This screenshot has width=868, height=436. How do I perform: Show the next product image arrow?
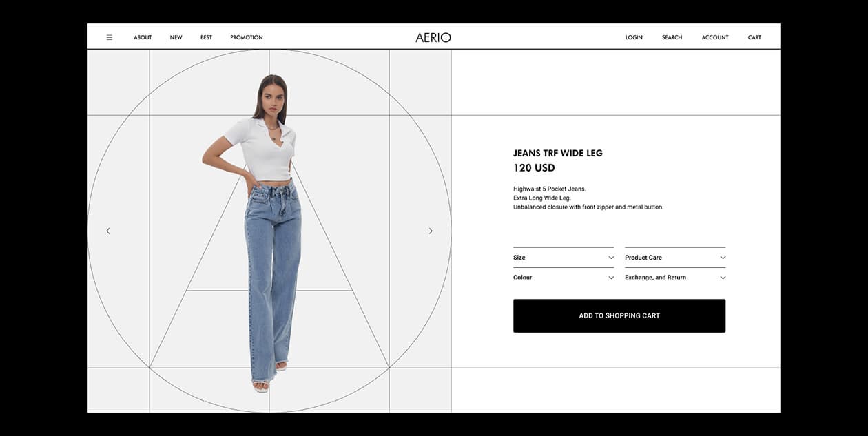(431, 231)
